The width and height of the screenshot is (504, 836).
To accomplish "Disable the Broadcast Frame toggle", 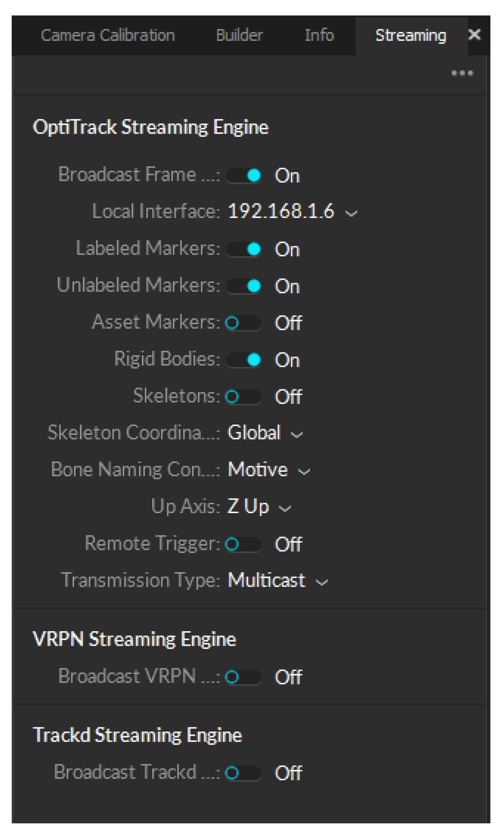I will [244, 176].
